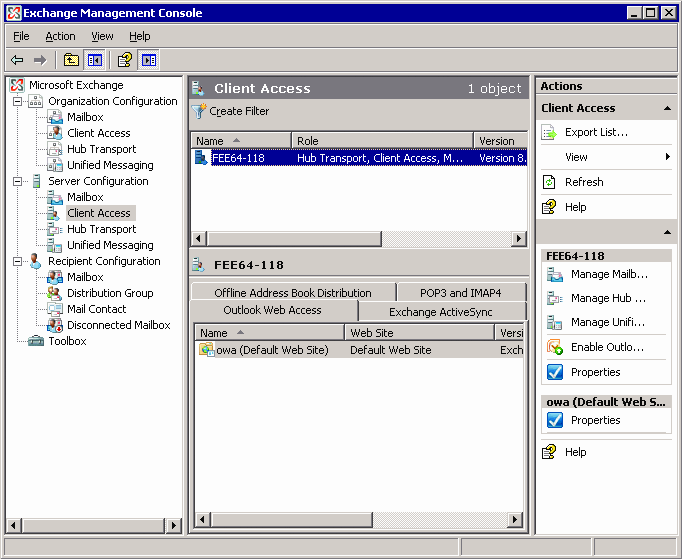Viewport: 682px width, 559px height.
Task: Click the Help toolbar icon with question mark
Action: [125, 60]
